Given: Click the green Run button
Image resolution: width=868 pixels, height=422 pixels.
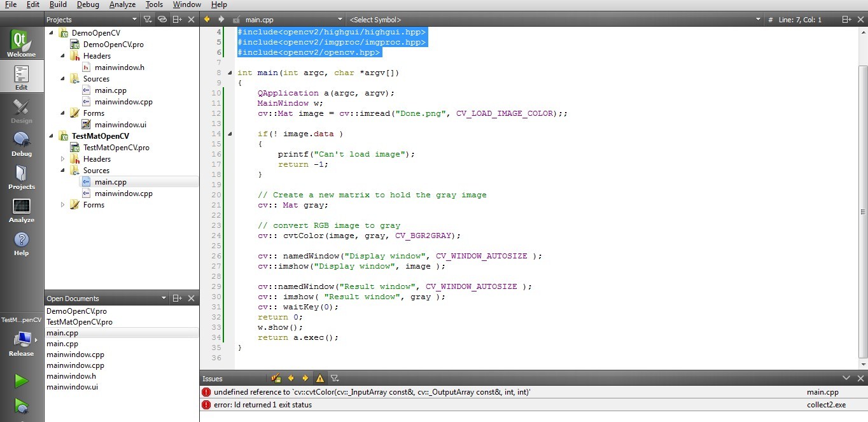Looking at the screenshot, I should pos(22,381).
